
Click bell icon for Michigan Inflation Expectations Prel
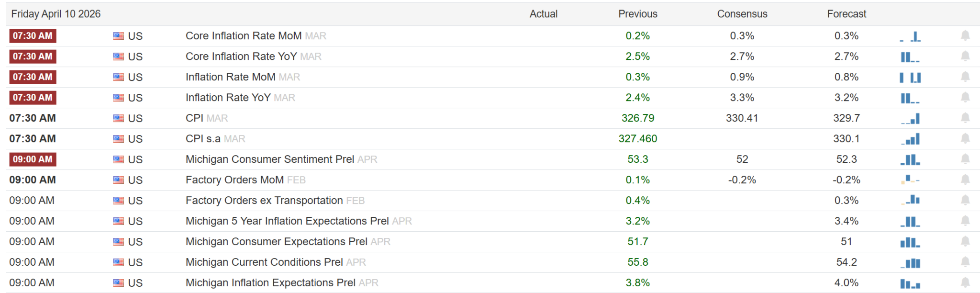965,283
